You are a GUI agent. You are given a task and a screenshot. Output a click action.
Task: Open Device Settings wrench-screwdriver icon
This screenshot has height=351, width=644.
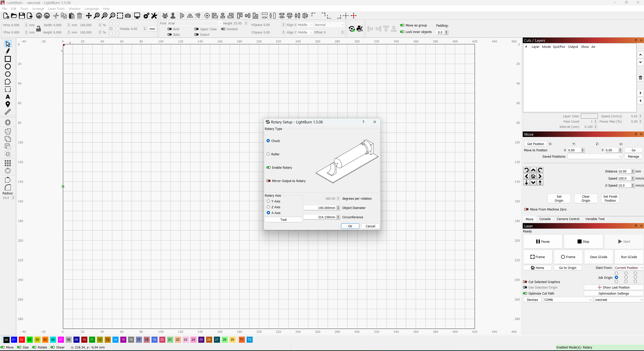click(x=154, y=16)
